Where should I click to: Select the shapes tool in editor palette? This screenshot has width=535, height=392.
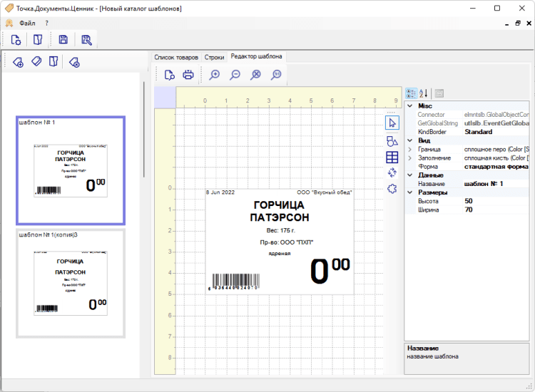(392, 141)
